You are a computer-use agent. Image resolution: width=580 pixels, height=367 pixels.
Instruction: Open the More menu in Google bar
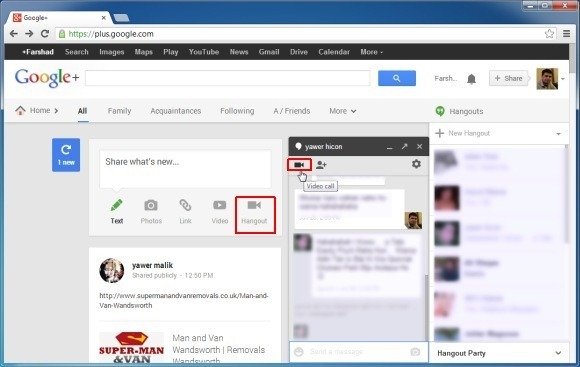pos(371,52)
